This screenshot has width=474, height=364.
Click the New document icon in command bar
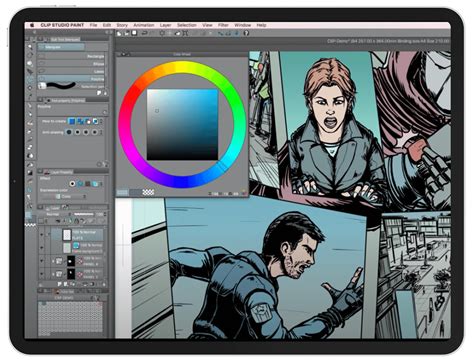coord(119,33)
